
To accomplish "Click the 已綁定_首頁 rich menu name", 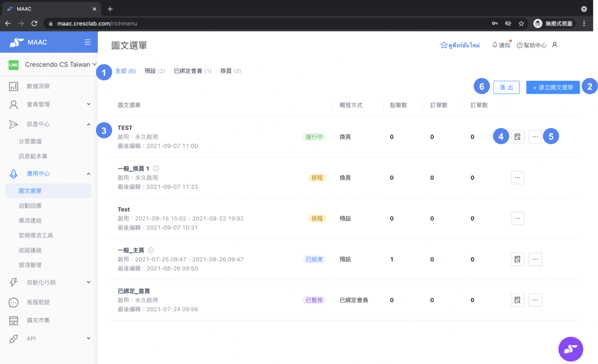I will click(x=134, y=291).
